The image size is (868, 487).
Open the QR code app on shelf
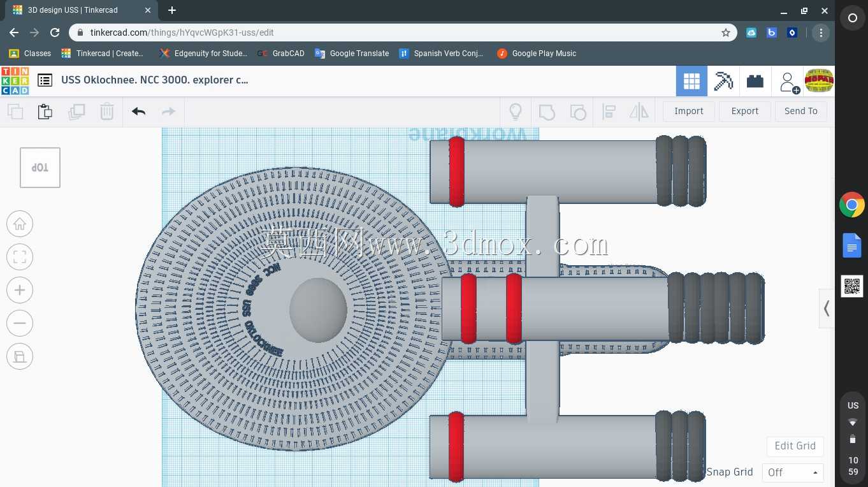852,286
